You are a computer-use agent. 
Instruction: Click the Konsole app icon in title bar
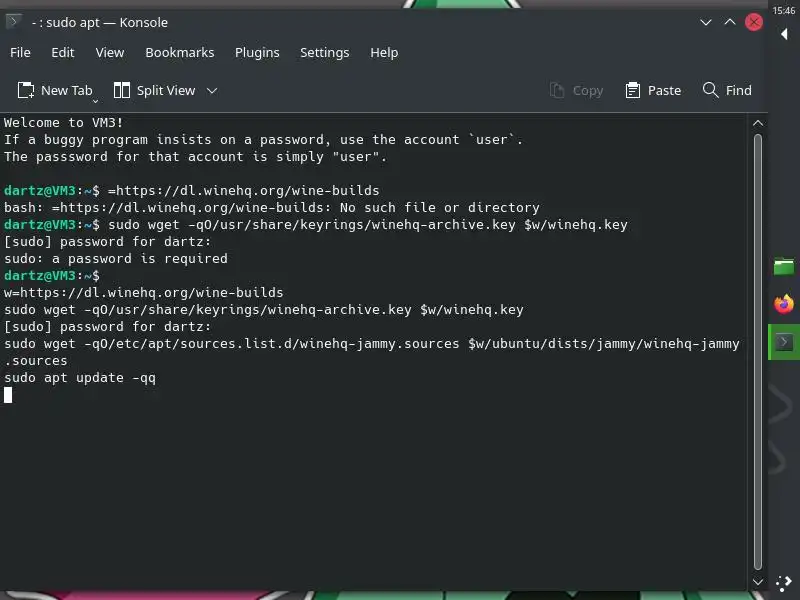(x=13, y=21)
